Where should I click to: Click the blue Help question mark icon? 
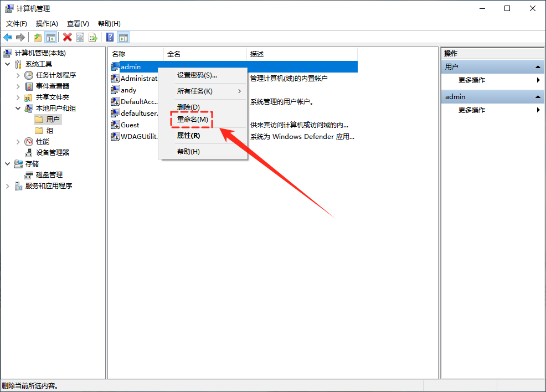pos(110,37)
